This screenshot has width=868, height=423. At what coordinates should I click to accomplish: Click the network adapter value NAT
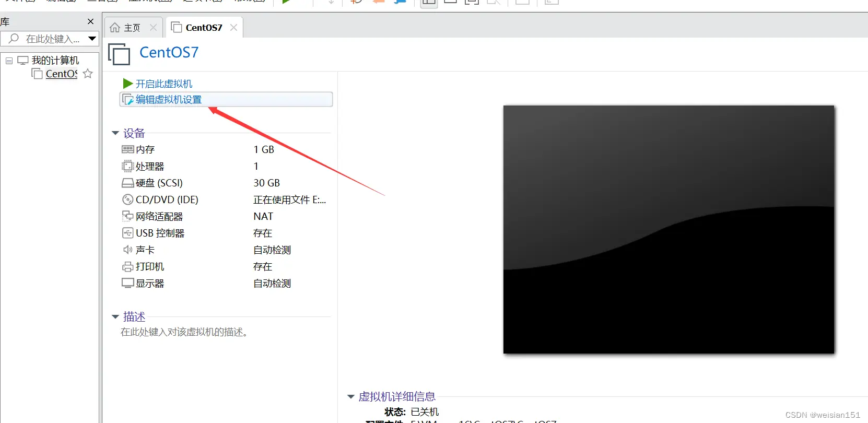263,216
